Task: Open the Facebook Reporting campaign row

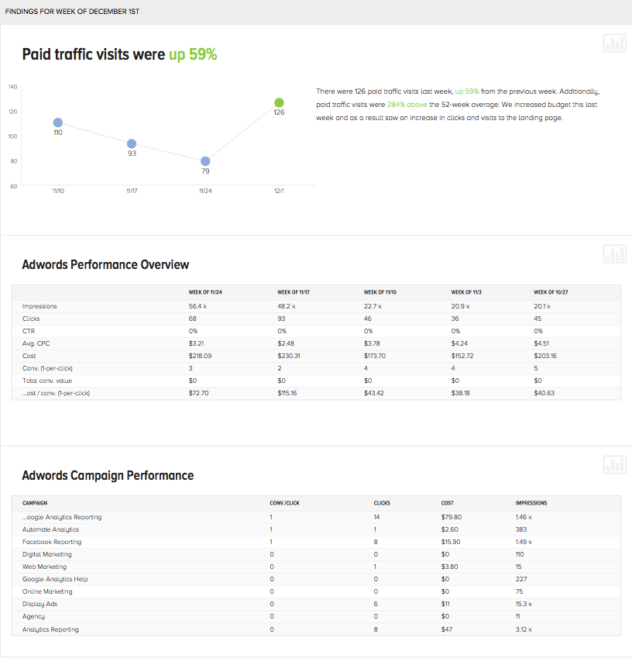Action: [52, 542]
